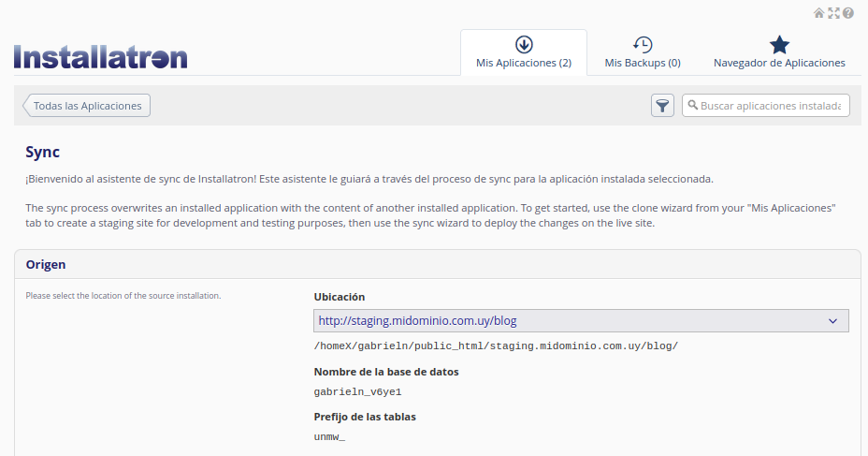Click the home icon at top right

tap(819, 13)
